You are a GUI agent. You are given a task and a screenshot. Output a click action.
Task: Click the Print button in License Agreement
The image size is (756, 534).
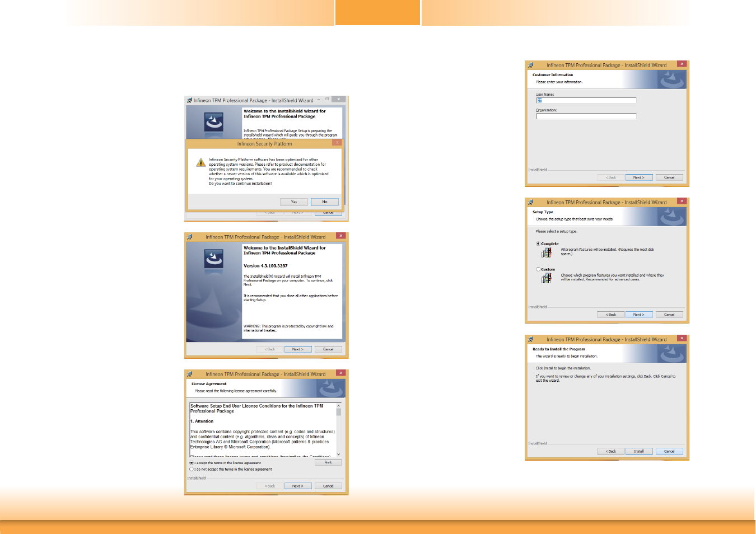click(328, 462)
